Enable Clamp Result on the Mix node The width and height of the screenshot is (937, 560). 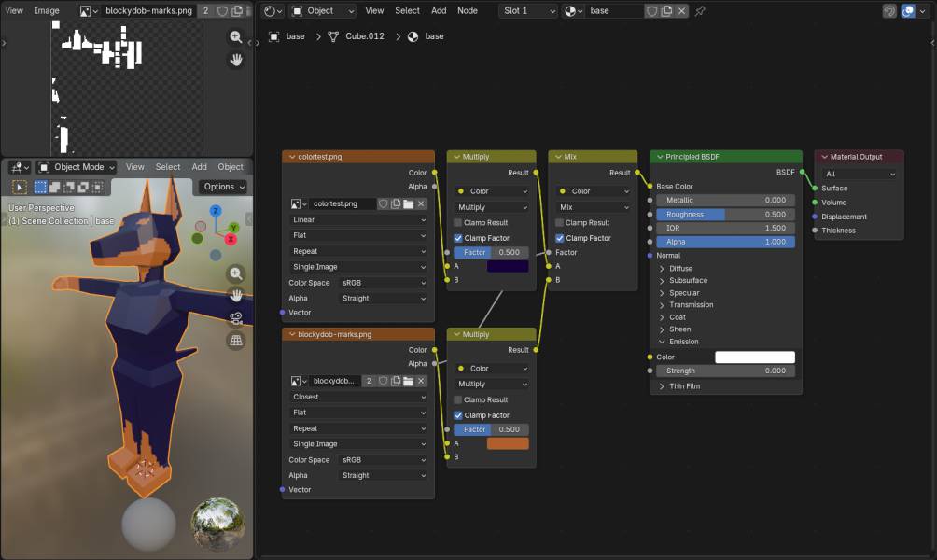(560, 223)
